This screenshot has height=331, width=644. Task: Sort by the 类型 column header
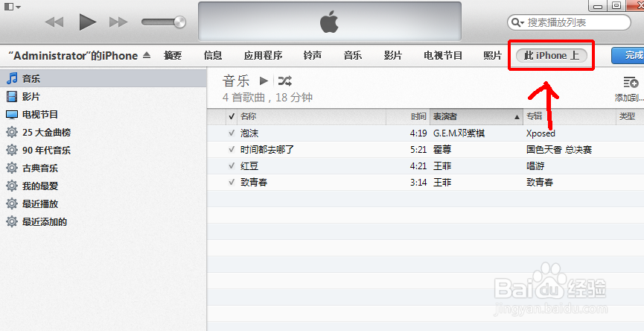[630, 117]
